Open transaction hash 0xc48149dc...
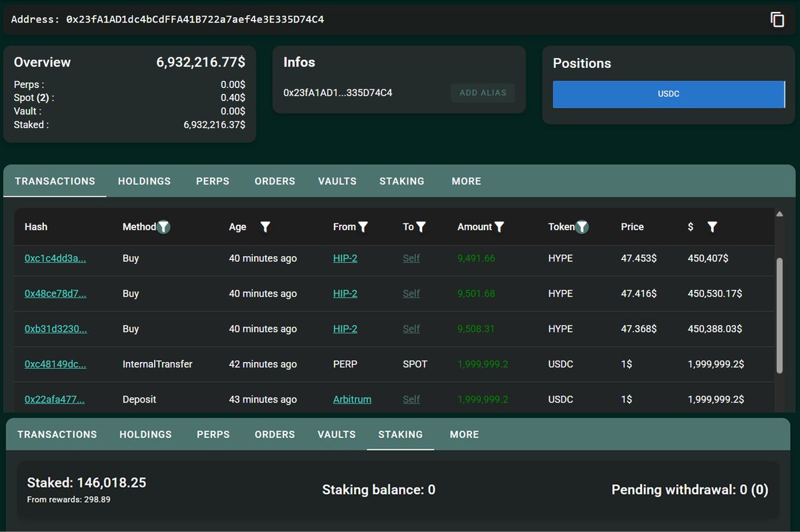 55,365
